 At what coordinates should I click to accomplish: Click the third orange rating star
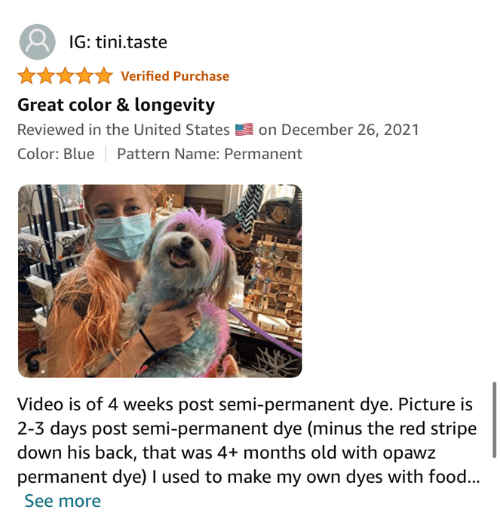(65, 76)
